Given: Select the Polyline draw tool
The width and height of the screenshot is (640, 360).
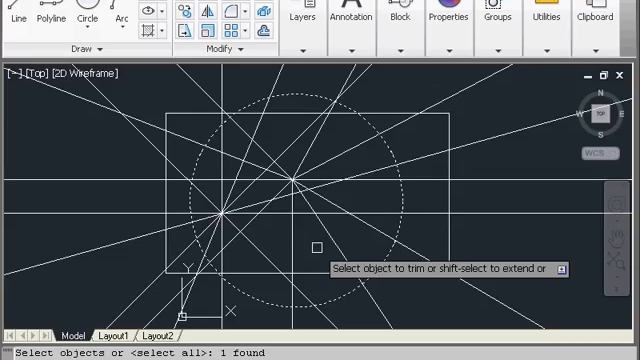Looking at the screenshot, I should [x=51, y=12].
